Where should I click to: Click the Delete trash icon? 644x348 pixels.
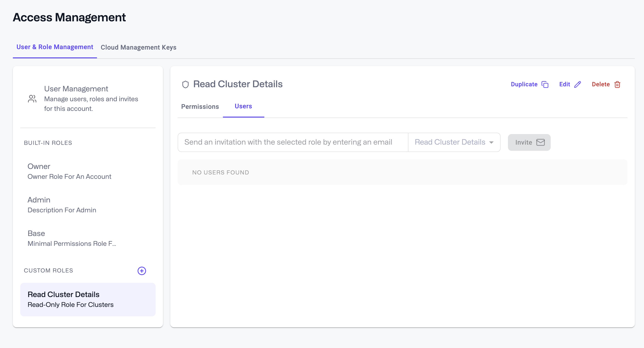pos(617,84)
